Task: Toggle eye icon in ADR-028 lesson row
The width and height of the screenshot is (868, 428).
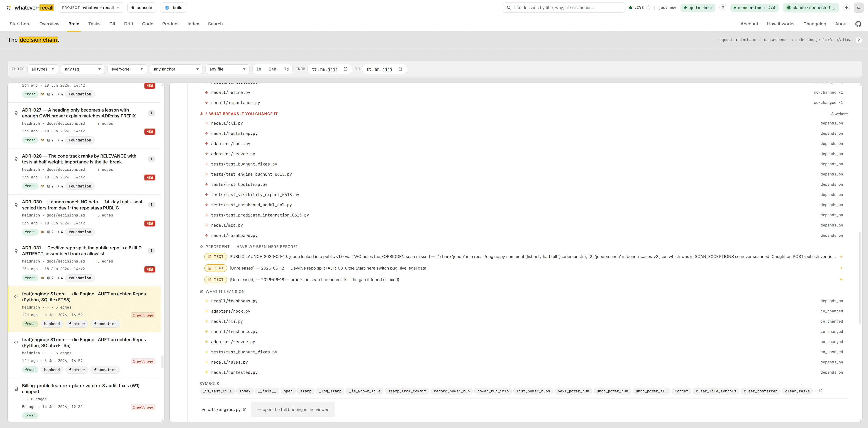Action: 42,186
